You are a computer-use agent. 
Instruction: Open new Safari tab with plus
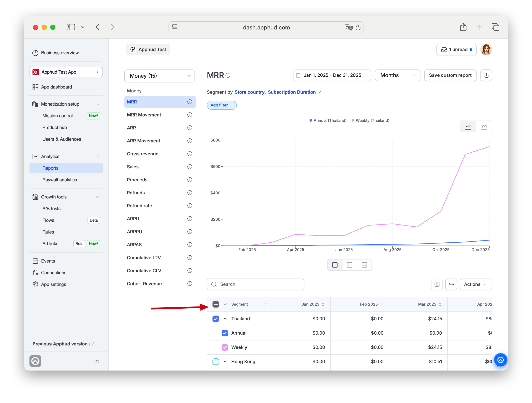[x=479, y=27]
